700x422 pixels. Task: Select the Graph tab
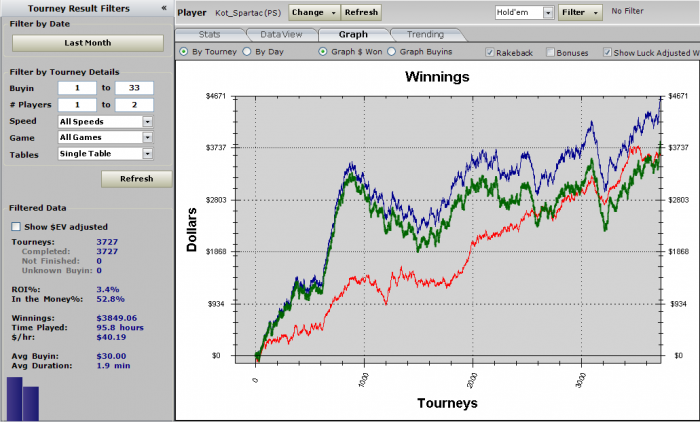pos(353,34)
